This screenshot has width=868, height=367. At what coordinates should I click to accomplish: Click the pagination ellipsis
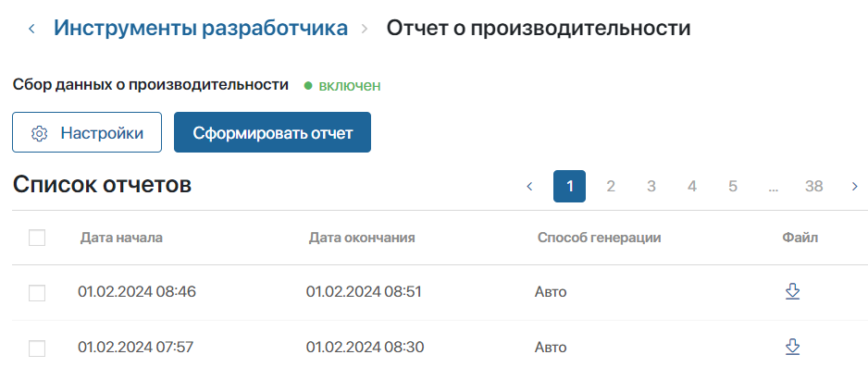click(x=774, y=188)
